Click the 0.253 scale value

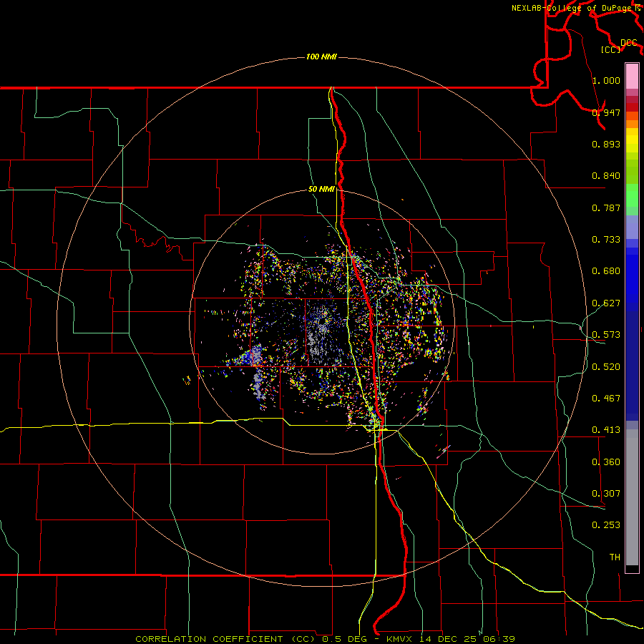pos(606,525)
